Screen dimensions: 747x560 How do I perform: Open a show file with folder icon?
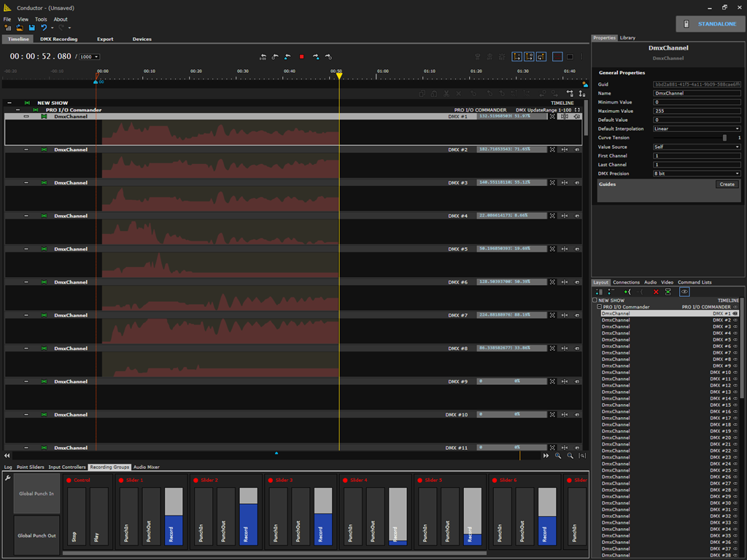click(x=20, y=28)
